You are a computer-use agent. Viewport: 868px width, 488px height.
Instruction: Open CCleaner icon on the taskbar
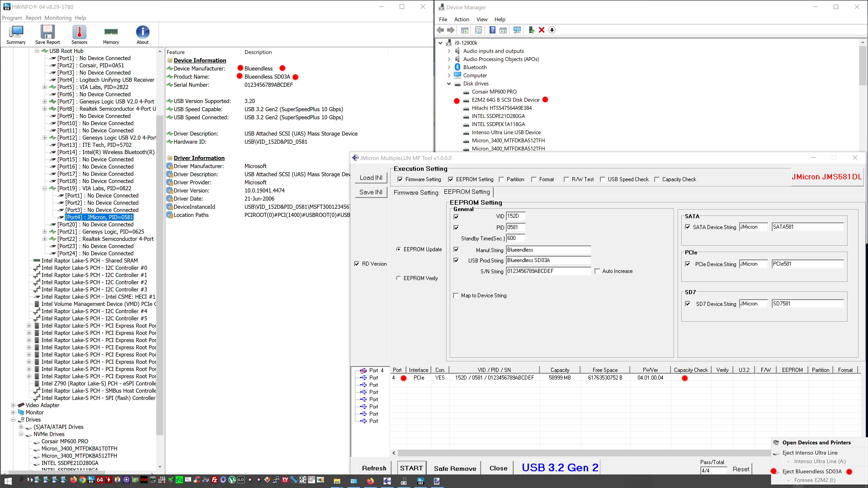tap(197, 480)
